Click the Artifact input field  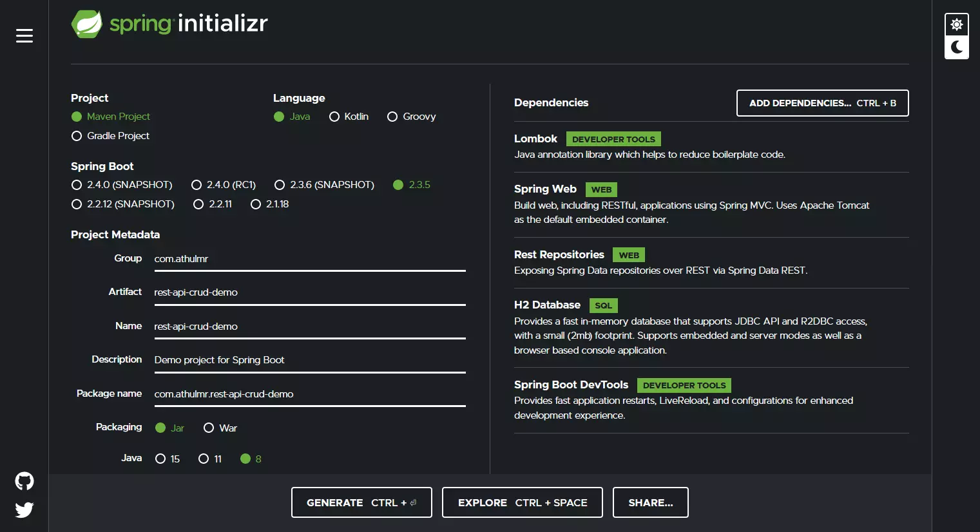[x=310, y=292]
